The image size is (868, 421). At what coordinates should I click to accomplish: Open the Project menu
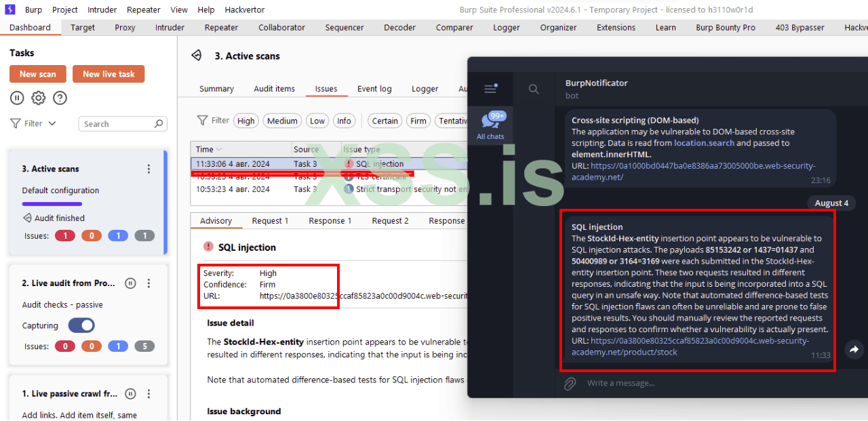[65, 9]
